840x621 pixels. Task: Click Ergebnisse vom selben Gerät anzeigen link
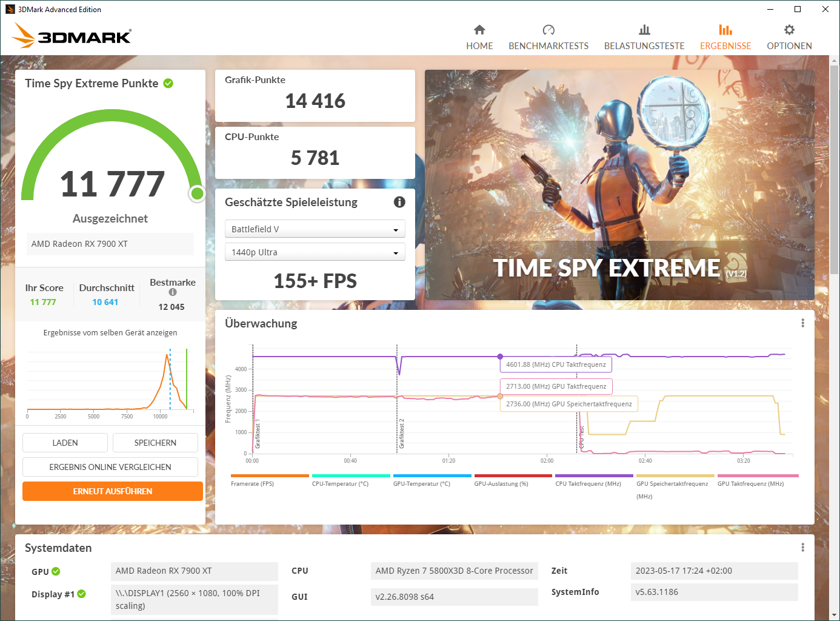[x=110, y=332]
